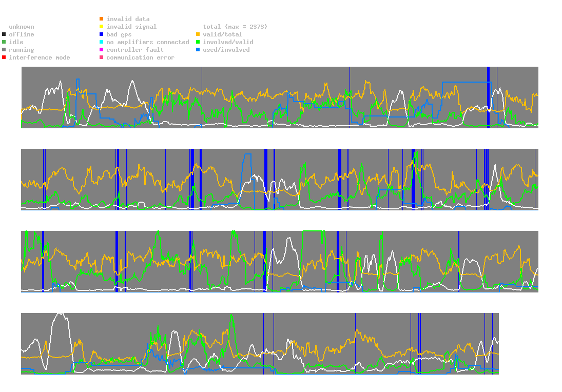Select the 'used/involved' legend label
Viewport: 562px width, 392px height.
click(226, 50)
